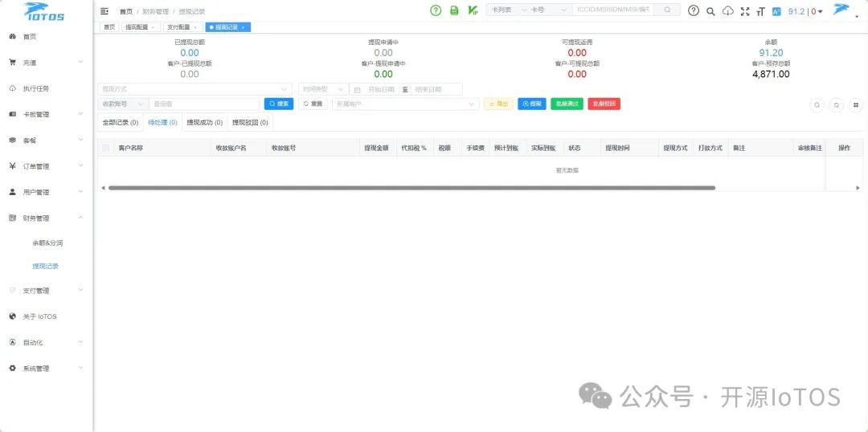Focus the ICCID/MSISDN/IMSI search field
The height and width of the screenshot is (432, 868).
(612, 10)
